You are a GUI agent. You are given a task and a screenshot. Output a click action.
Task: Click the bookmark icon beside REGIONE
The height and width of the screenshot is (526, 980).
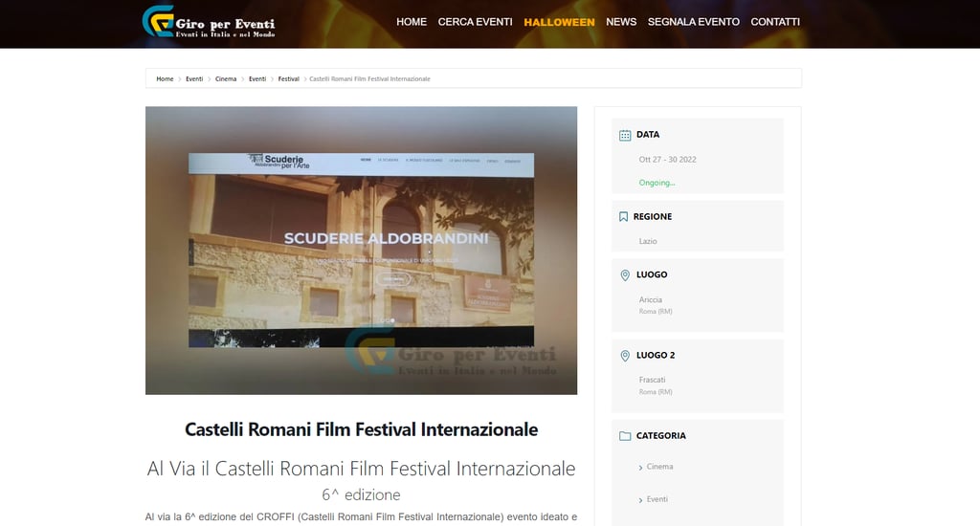[x=623, y=217]
